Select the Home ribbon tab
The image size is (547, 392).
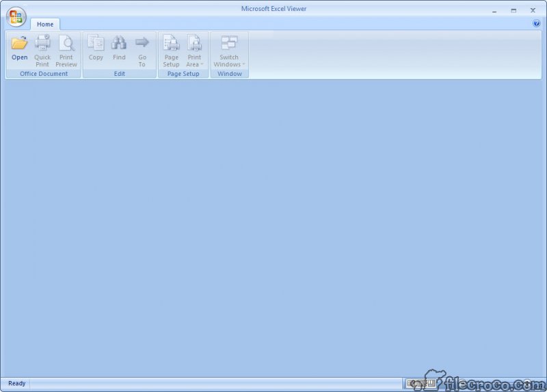tap(45, 24)
